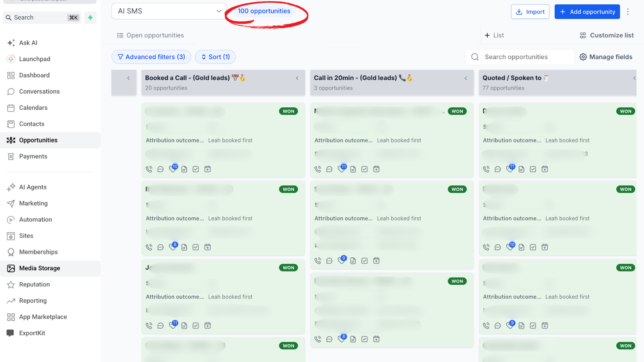
Task: Add a new List view
Action: click(494, 35)
